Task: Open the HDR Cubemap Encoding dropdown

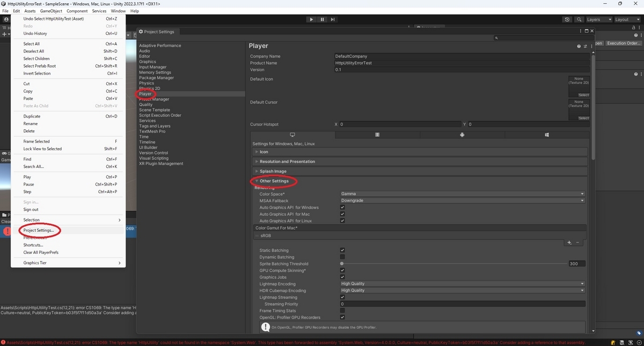Action: (463, 290)
